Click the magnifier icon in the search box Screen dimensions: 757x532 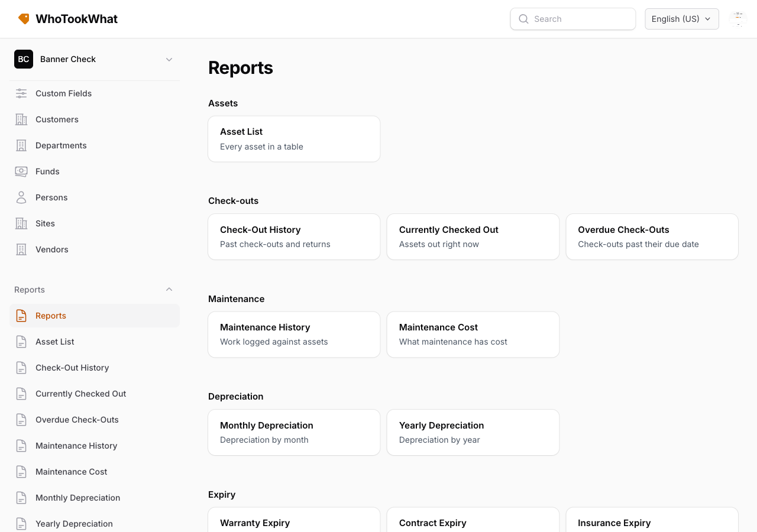point(523,19)
